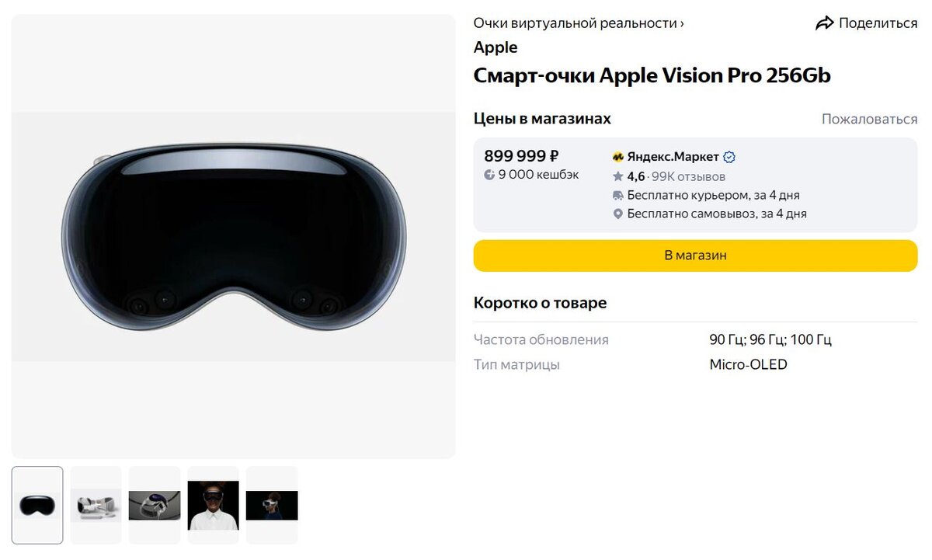Select the fifth dark profile thumbnail
The height and width of the screenshot is (560, 932).
272,505
